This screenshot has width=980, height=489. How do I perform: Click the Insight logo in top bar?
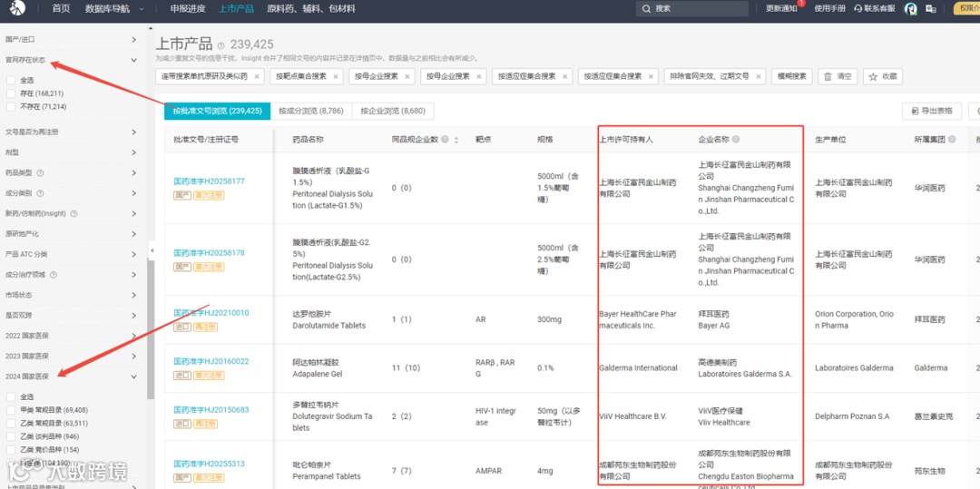coord(17,8)
